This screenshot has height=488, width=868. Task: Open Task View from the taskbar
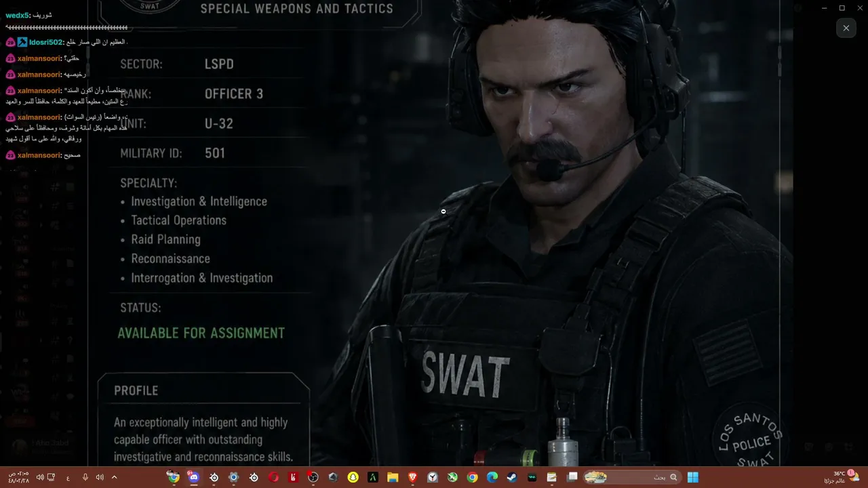click(572, 477)
